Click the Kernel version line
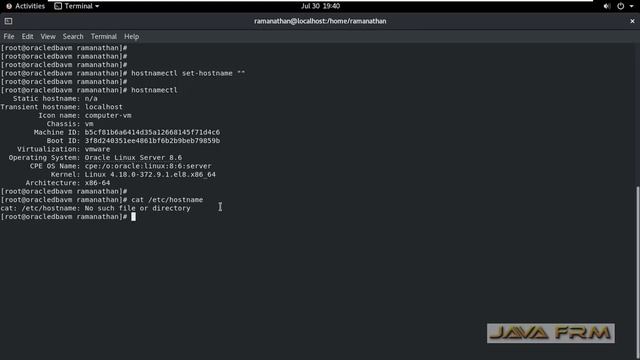Screen dimensions: 640x360 133,174
